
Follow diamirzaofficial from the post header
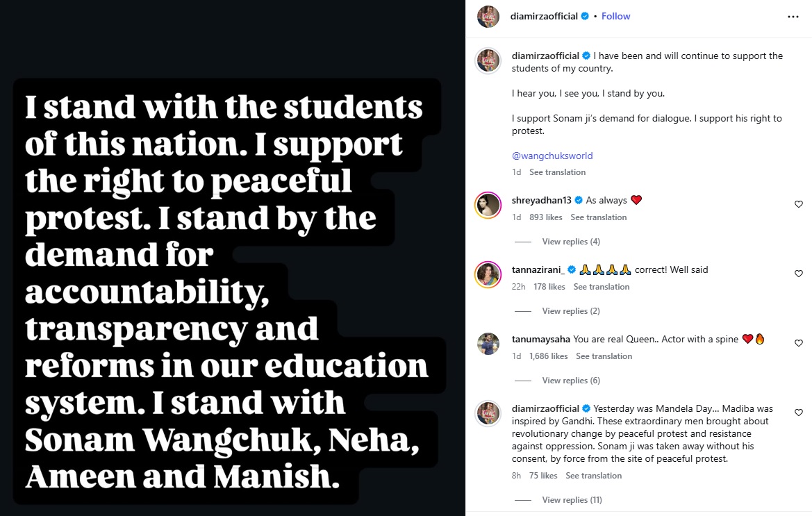(615, 17)
